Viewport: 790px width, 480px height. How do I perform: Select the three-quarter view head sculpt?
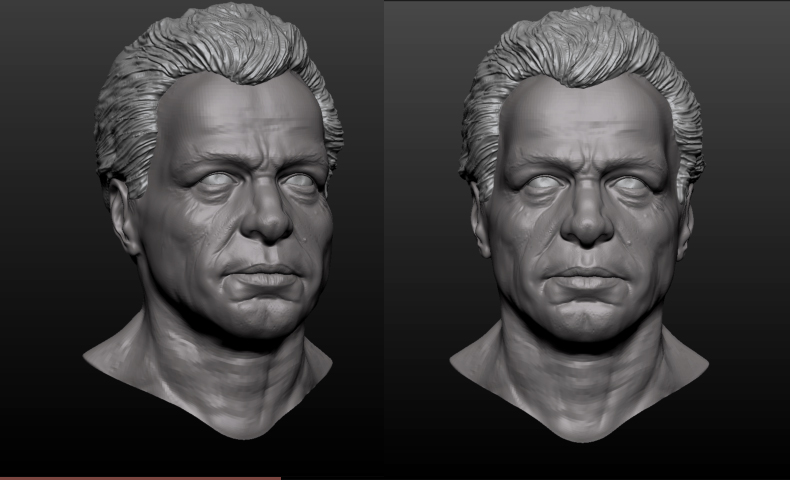click(214, 222)
